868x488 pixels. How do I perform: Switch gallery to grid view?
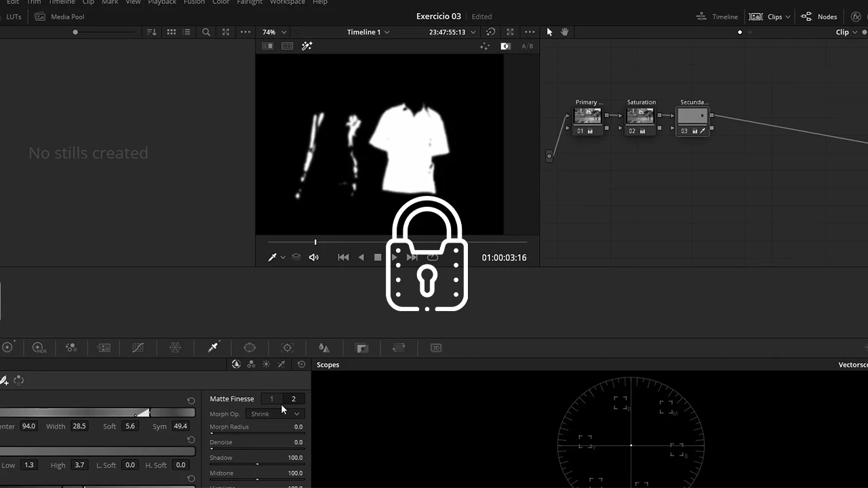tap(172, 32)
